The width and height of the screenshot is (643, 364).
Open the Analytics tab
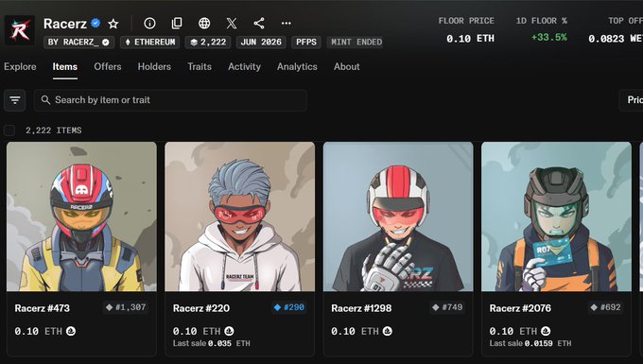[297, 66]
